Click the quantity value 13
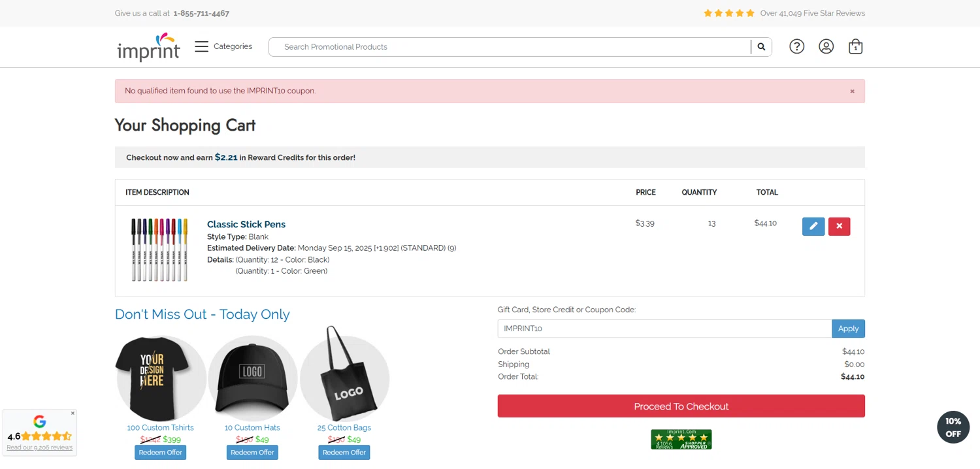The image size is (980, 469). (711, 223)
